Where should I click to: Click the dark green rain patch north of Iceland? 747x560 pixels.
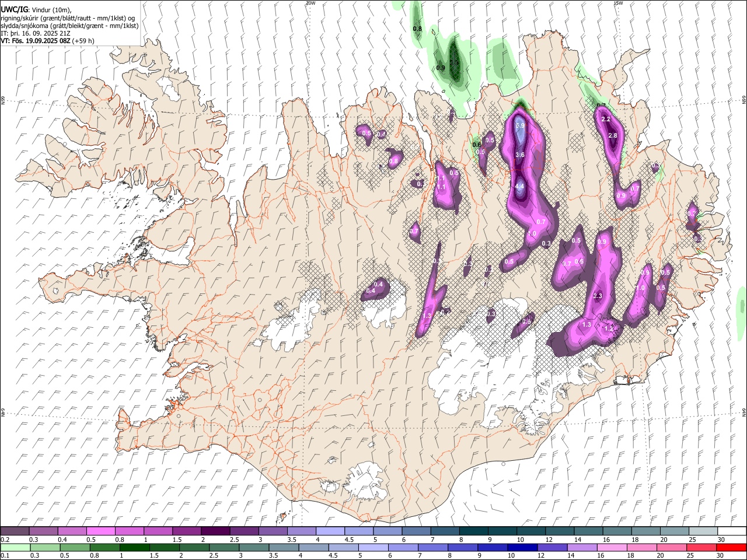tap(454, 61)
